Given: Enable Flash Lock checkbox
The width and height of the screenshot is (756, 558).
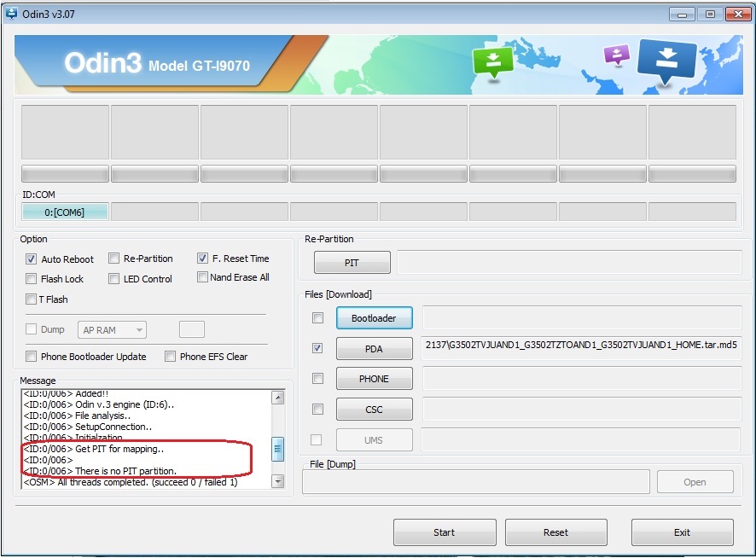Looking at the screenshot, I should [31, 279].
